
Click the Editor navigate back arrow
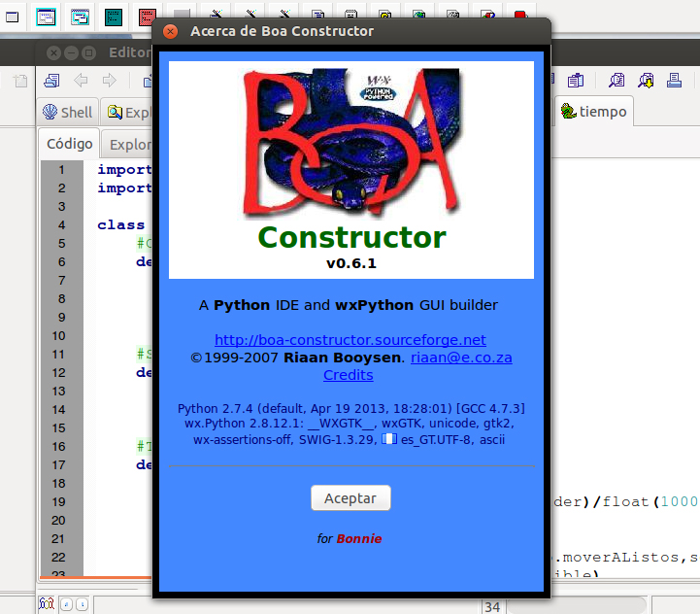click(x=81, y=81)
